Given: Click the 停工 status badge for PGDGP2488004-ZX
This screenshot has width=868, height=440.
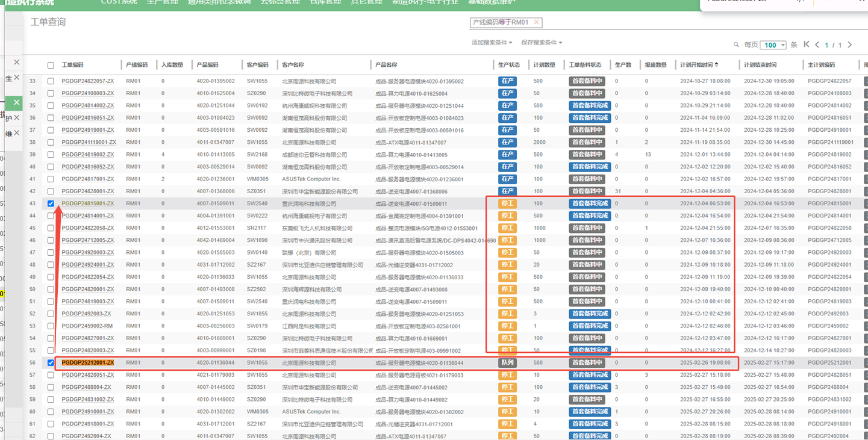Looking at the screenshot, I should pos(507,387).
